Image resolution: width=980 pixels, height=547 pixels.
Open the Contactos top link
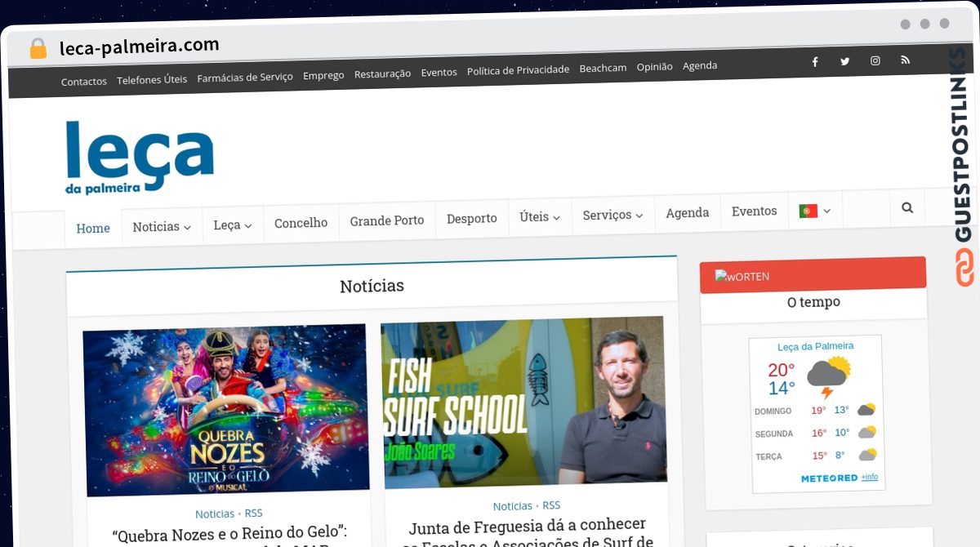point(84,82)
